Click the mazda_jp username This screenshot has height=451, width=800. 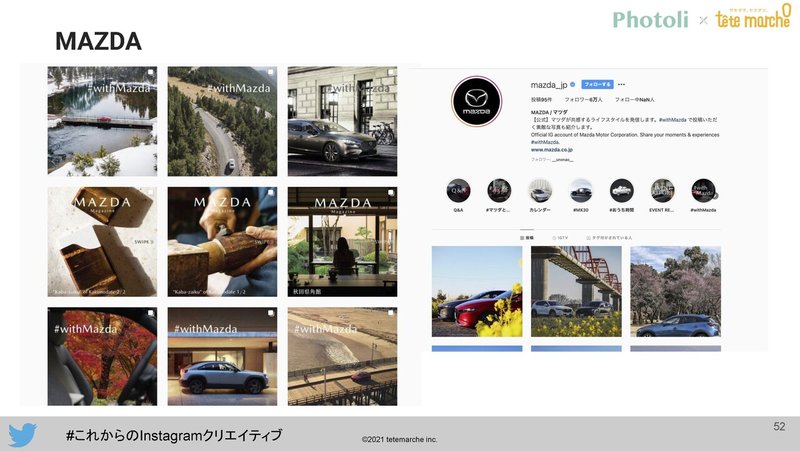click(x=548, y=85)
